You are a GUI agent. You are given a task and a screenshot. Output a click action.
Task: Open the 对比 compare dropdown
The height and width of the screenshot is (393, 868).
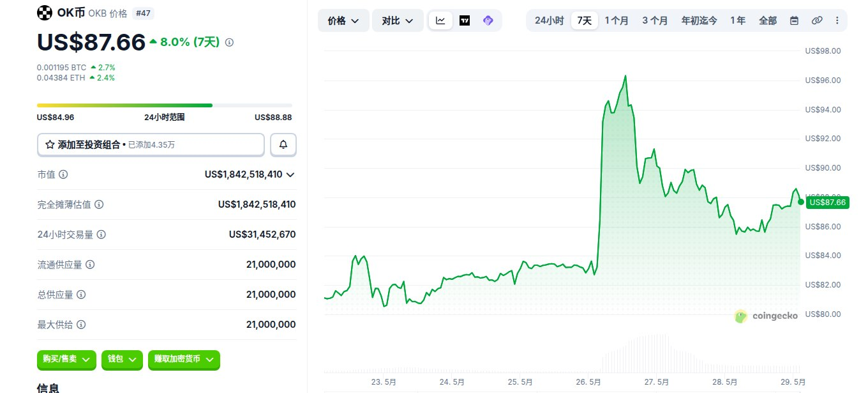coord(398,20)
